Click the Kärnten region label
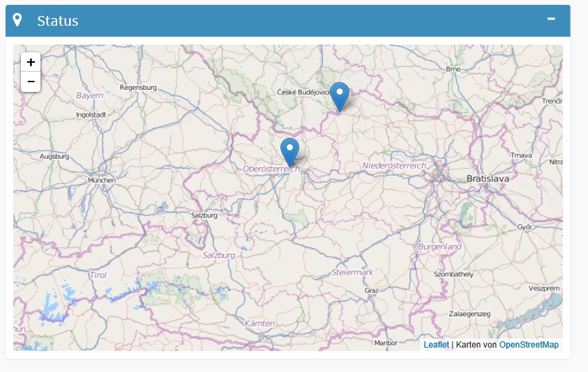588x372 pixels. (x=259, y=323)
